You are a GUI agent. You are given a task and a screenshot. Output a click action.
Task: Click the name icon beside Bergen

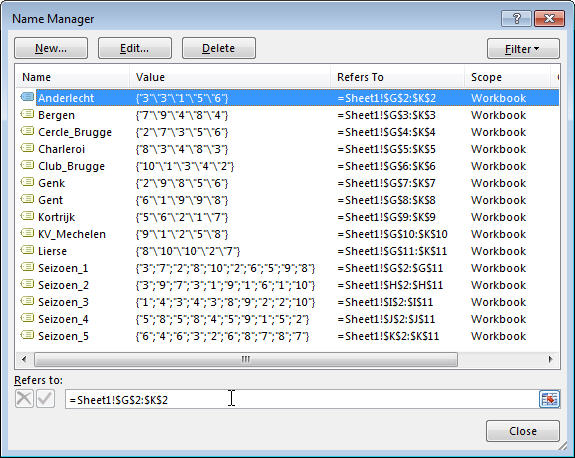(28, 114)
